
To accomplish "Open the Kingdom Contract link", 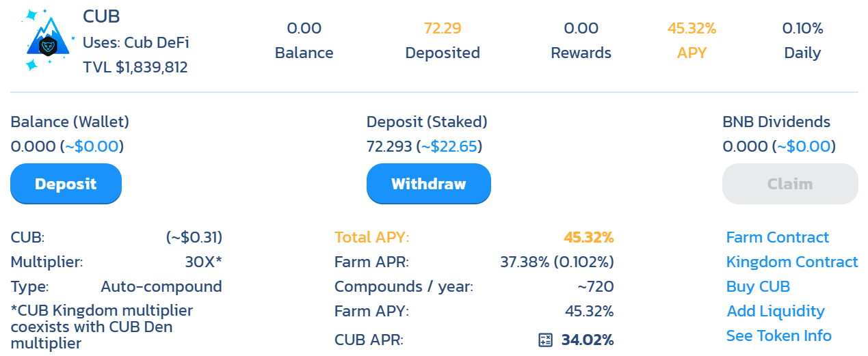I will (x=792, y=262).
